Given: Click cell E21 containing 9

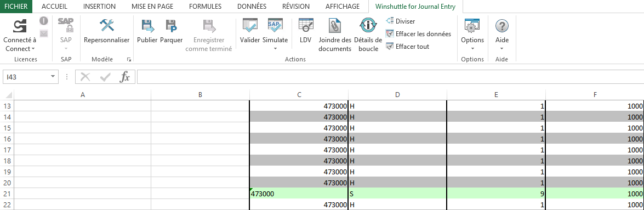Looking at the screenshot, I should click(x=496, y=194).
